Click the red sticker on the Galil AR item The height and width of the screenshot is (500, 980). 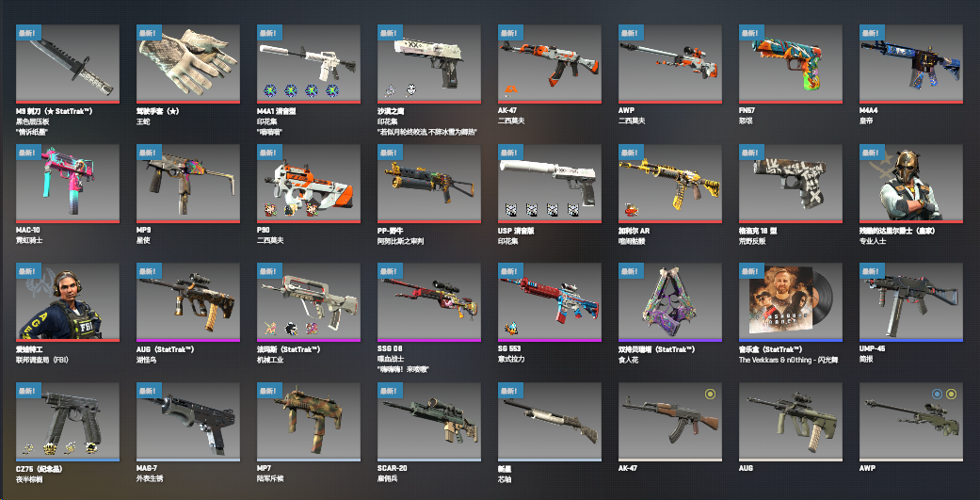tap(632, 210)
